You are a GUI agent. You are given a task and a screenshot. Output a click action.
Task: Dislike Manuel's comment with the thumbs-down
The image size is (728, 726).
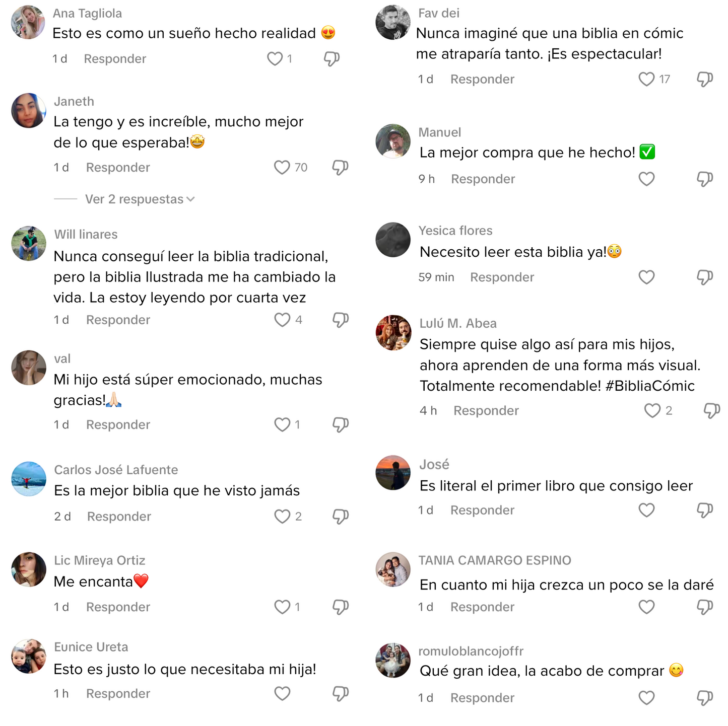pyautogui.click(x=704, y=179)
